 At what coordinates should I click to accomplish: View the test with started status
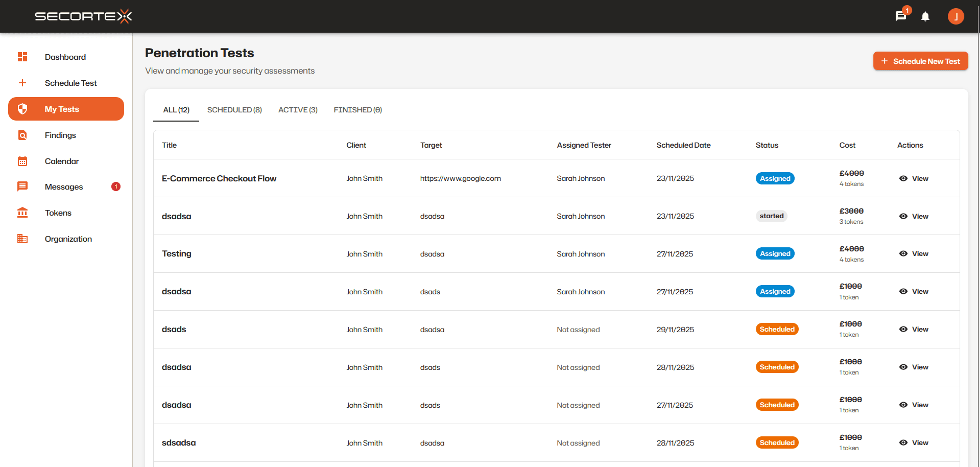(914, 216)
